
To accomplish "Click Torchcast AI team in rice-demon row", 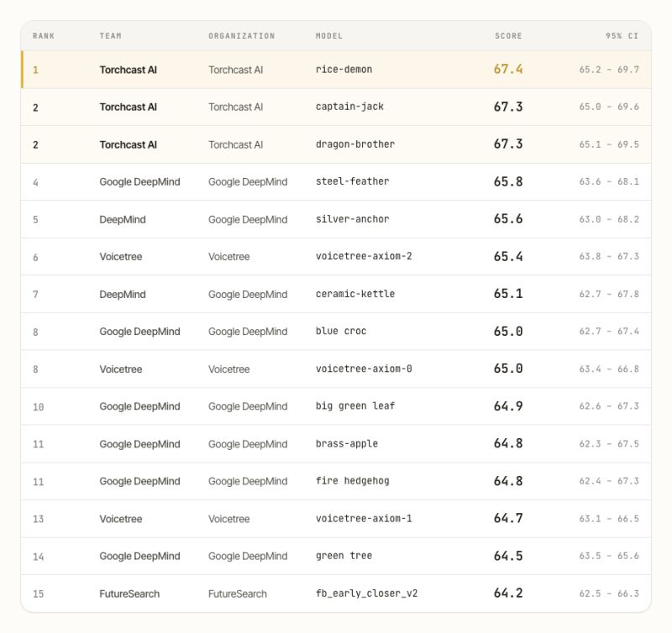I will (129, 70).
